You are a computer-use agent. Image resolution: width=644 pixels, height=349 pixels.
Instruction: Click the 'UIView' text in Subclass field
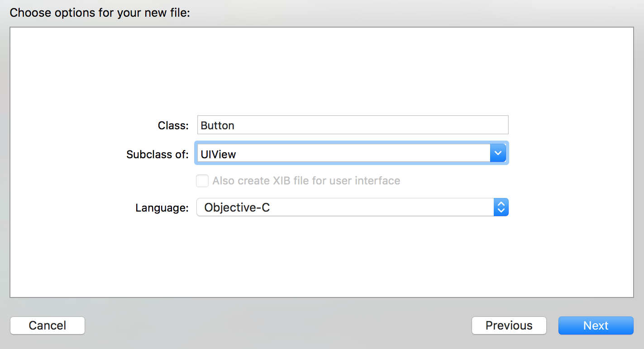point(219,154)
